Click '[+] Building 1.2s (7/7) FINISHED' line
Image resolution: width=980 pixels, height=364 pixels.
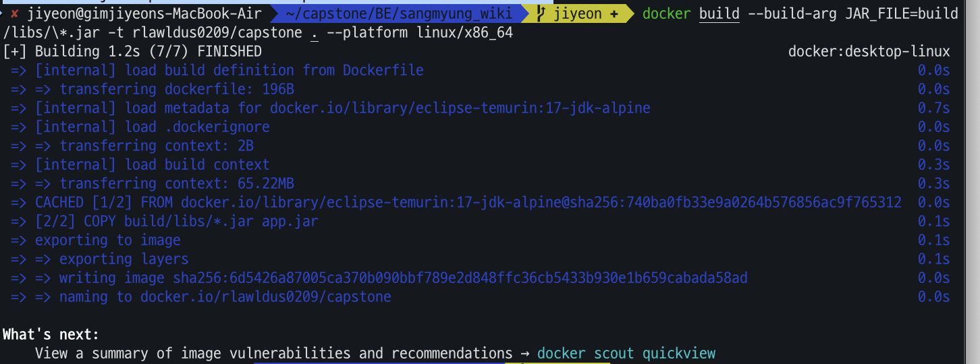(132, 51)
